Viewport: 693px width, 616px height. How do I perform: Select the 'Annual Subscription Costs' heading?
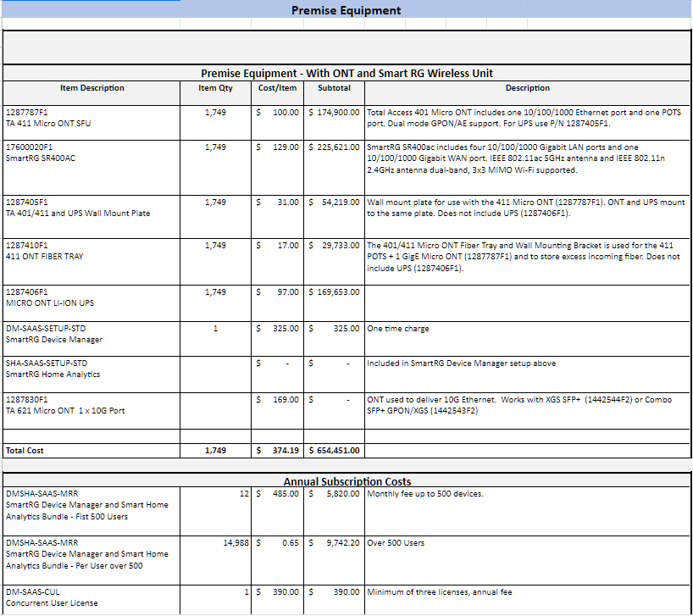346,480
